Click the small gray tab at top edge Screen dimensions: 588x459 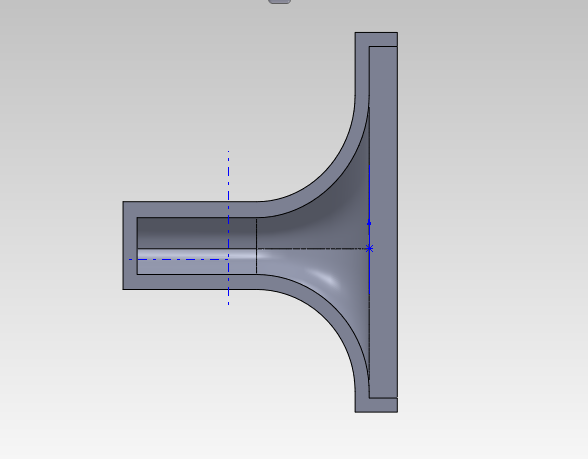tap(279, 2)
